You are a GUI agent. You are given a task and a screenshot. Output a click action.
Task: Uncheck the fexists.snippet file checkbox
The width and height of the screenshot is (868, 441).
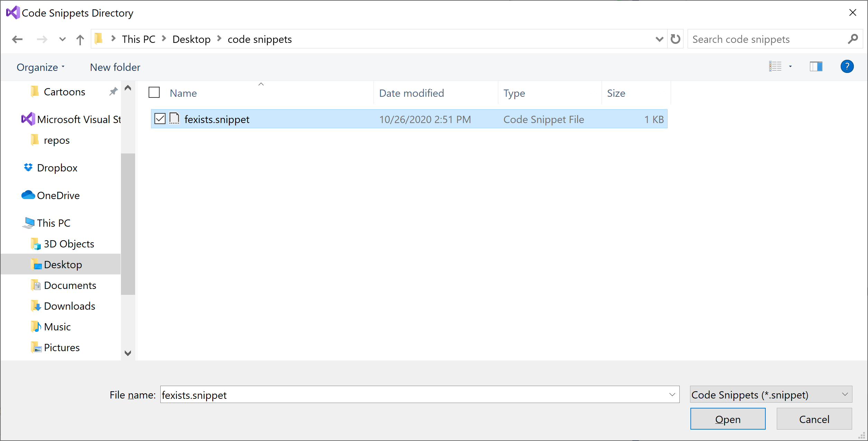pos(160,119)
